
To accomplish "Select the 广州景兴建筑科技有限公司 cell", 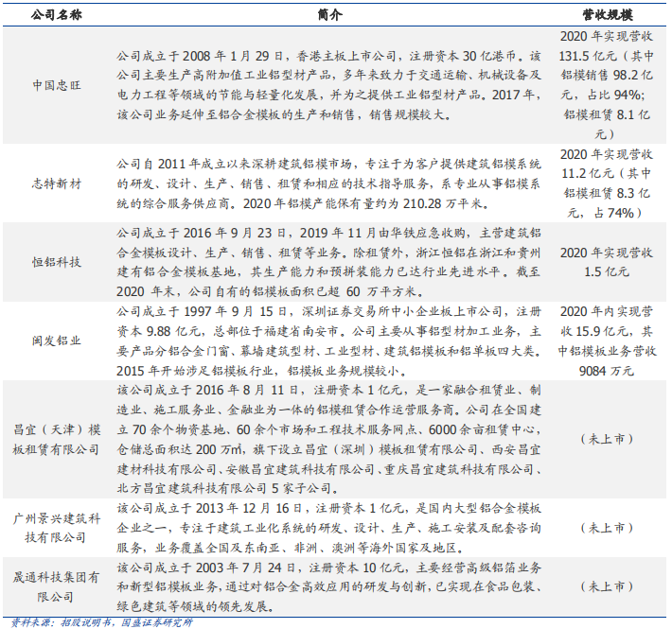I will click(56, 528).
